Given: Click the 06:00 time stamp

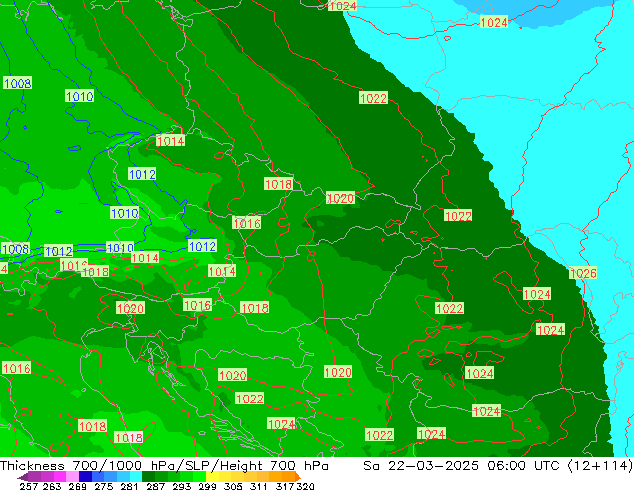Looking at the screenshot, I should coord(506,466).
